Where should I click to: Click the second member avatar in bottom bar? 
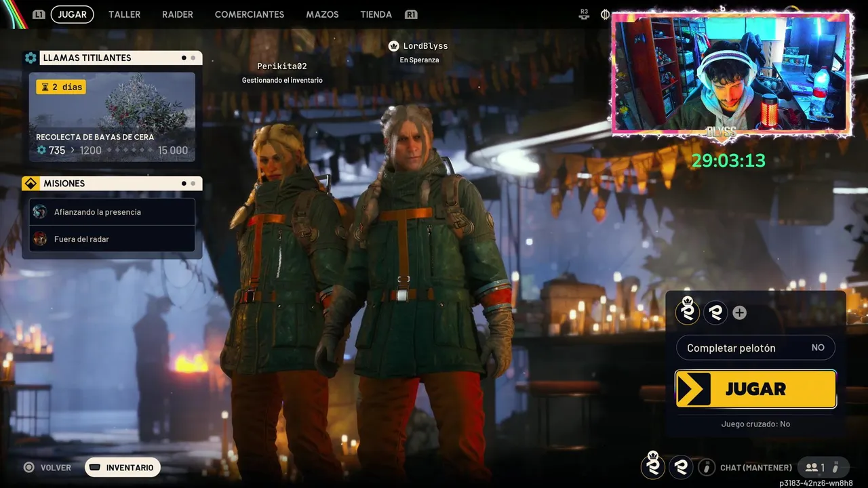tap(681, 467)
